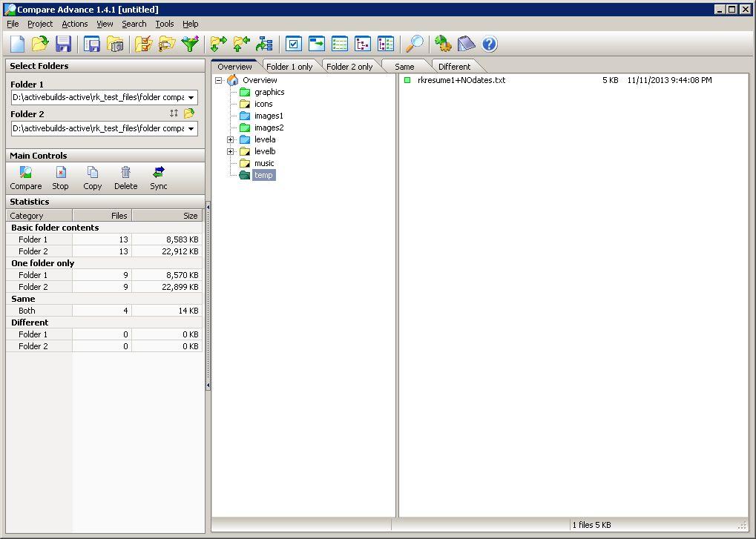Open the Tools menu
Viewport: 756px width, 539px height.
click(165, 24)
